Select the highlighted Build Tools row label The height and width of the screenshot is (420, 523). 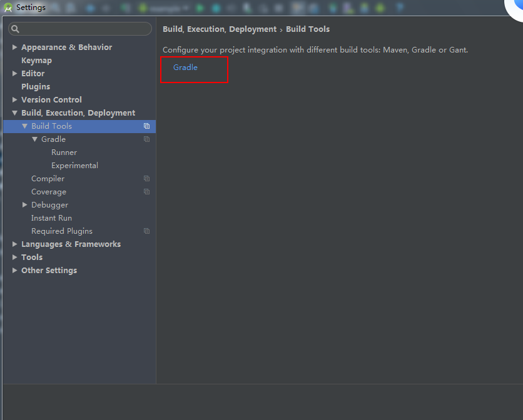(x=52, y=126)
